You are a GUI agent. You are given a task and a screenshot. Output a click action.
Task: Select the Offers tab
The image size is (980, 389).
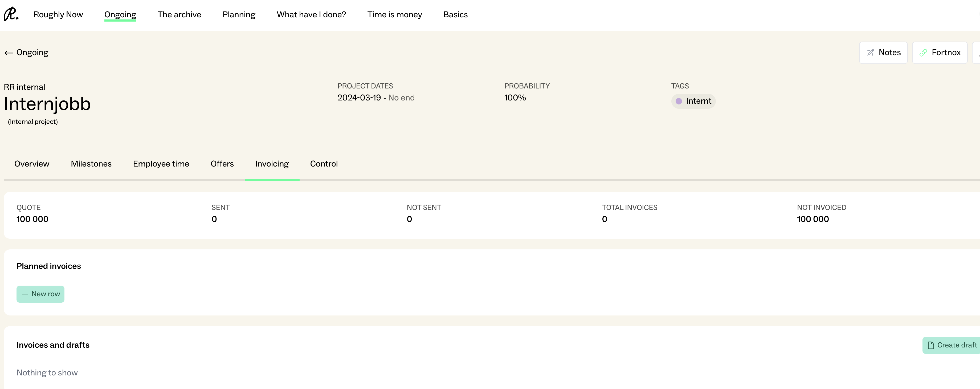[x=222, y=164]
